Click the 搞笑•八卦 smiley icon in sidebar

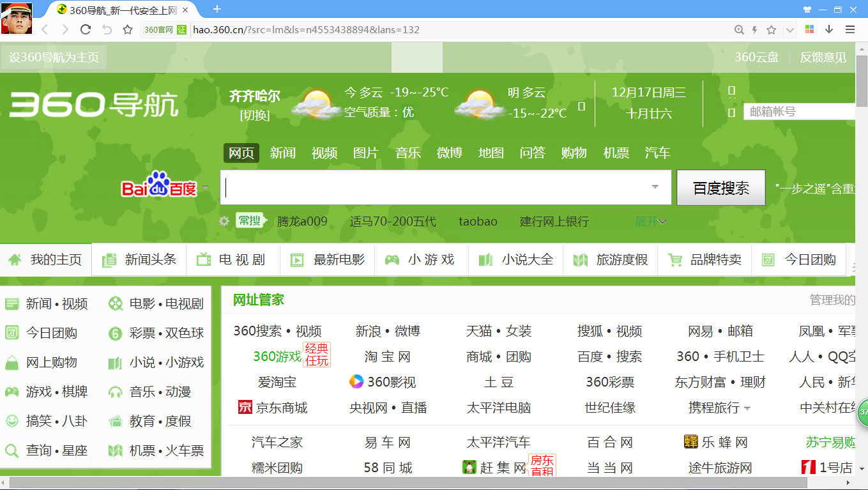[11, 421]
